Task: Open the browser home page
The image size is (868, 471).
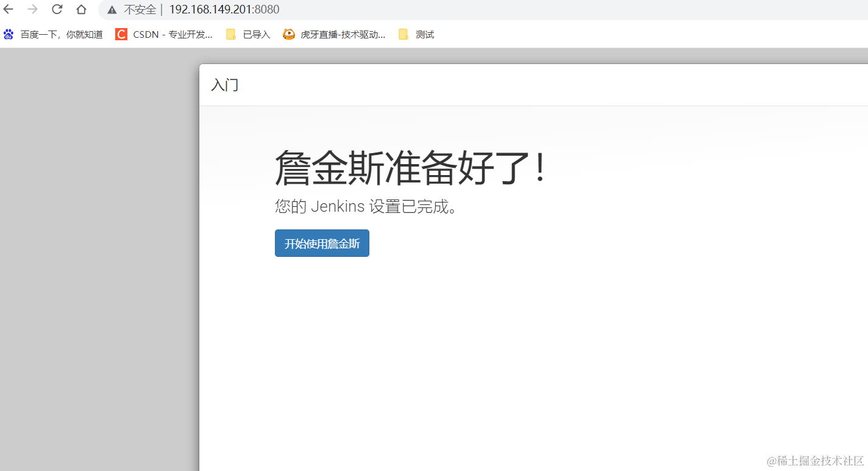Action: 80,9
